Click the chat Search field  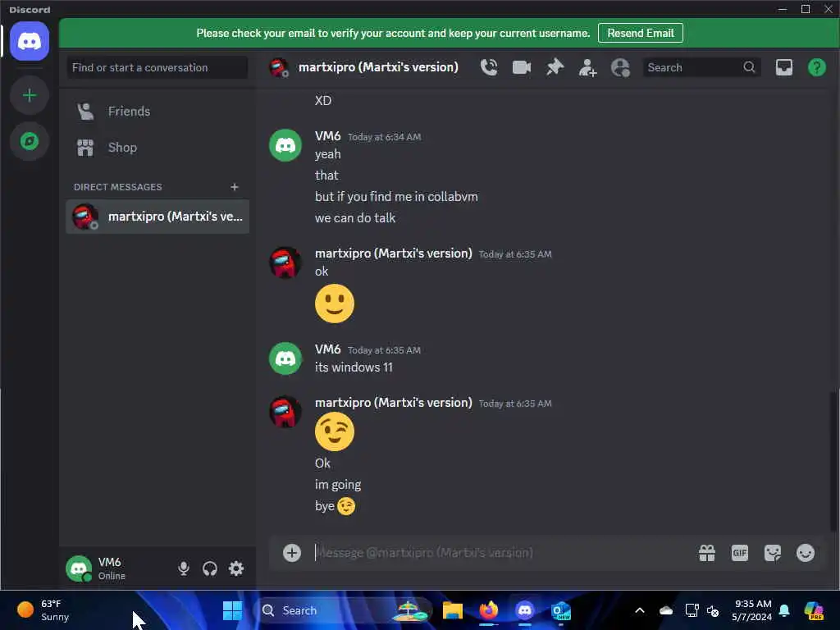pos(701,67)
